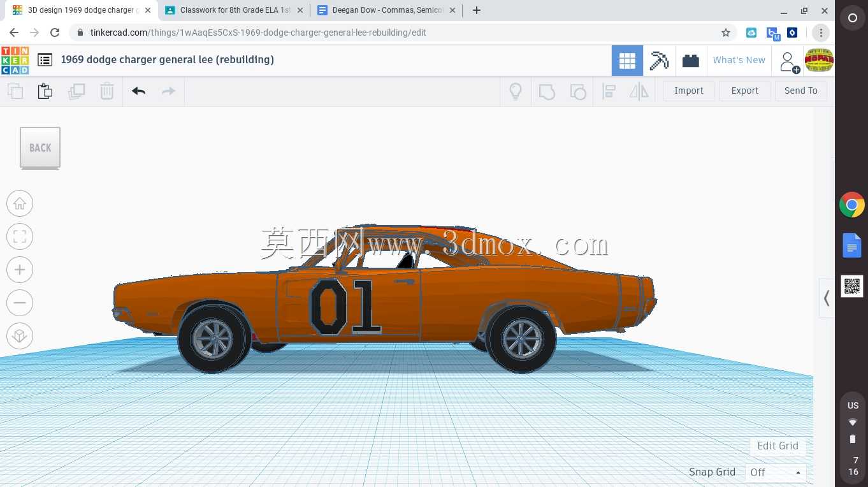The image size is (868, 487).
Task: Open the Chrome three-dot menu
Action: pyautogui.click(x=820, y=33)
